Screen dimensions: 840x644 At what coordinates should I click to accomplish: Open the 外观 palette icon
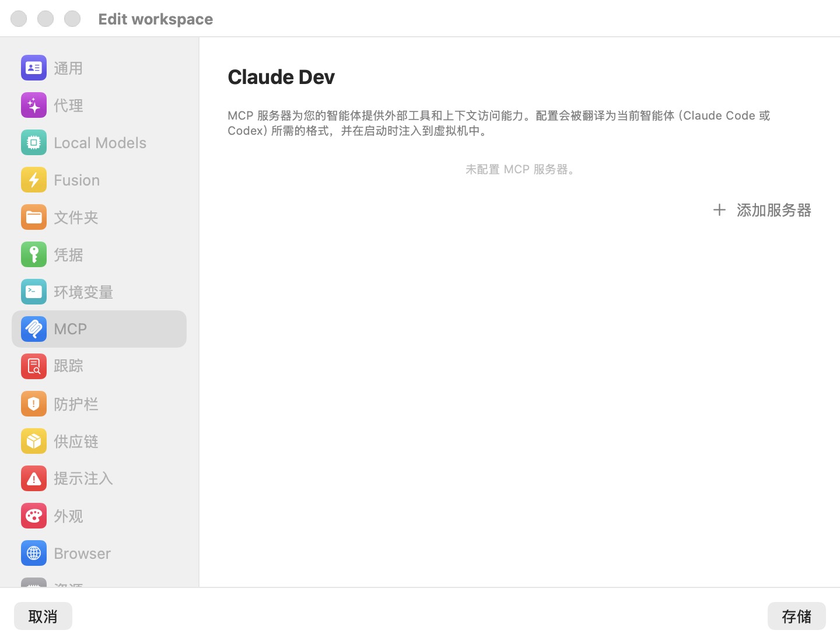coord(34,516)
